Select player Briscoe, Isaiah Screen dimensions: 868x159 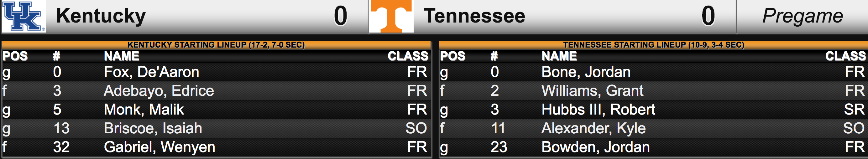pos(153,128)
